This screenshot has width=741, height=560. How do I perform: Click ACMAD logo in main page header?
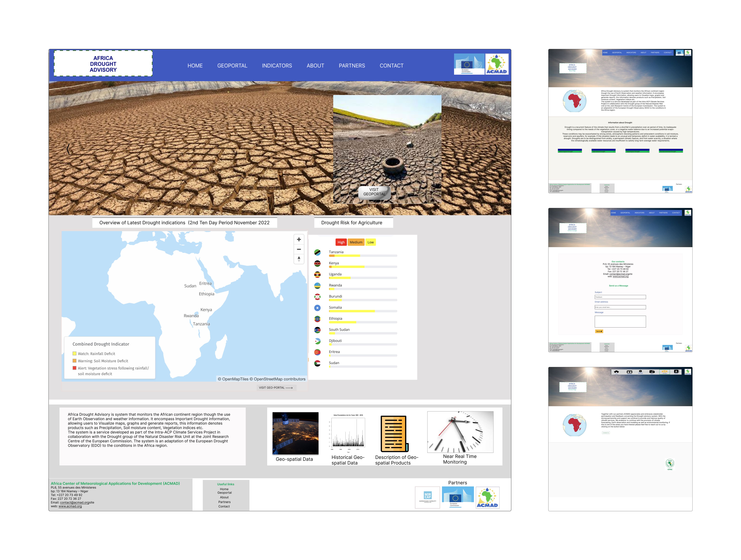[x=497, y=64]
